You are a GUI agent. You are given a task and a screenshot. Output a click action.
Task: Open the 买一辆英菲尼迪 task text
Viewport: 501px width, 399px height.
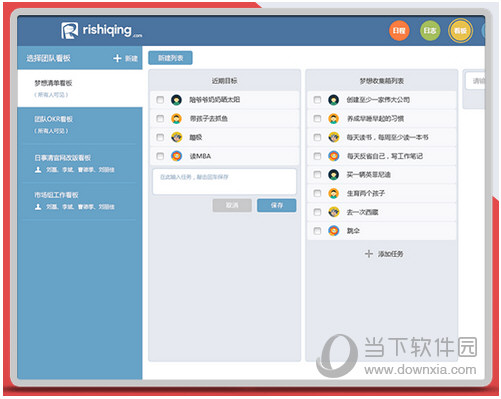[x=369, y=175]
